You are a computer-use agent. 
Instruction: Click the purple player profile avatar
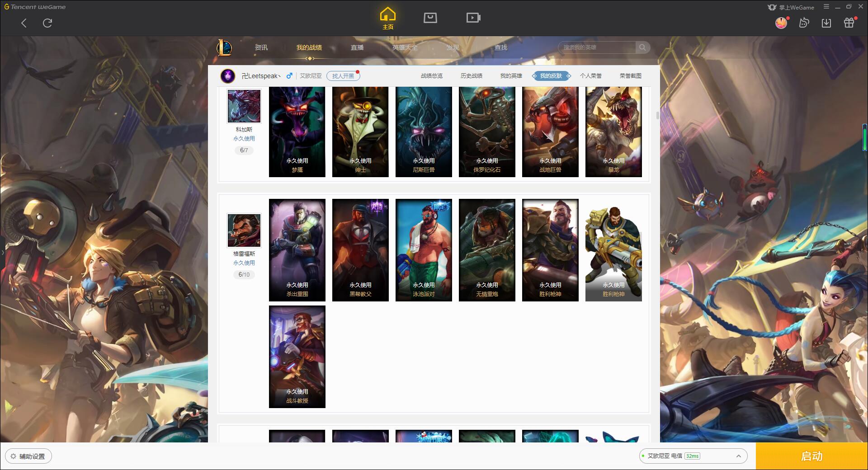coord(228,75)
